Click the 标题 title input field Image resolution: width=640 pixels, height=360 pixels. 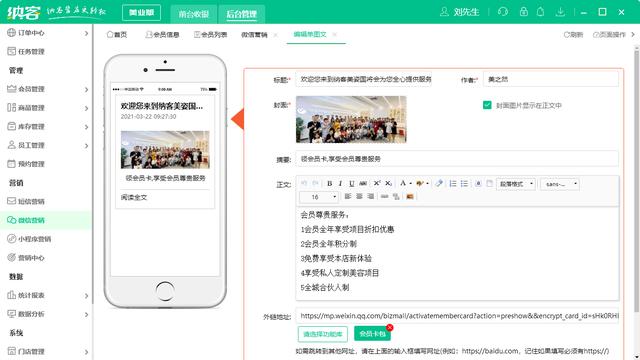click(363, 79)
